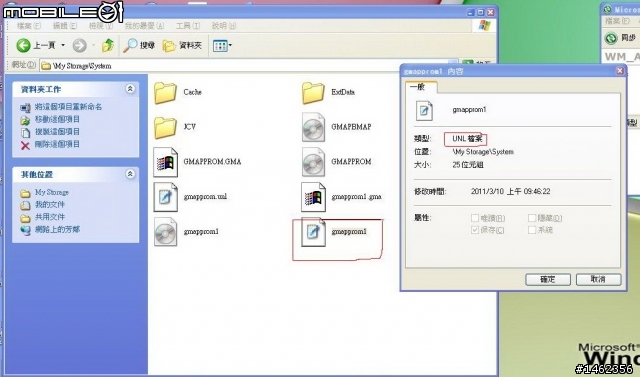Click move icon beside 移動這個項目
This screenshot has height=377, width=640.
pos(25,120)
